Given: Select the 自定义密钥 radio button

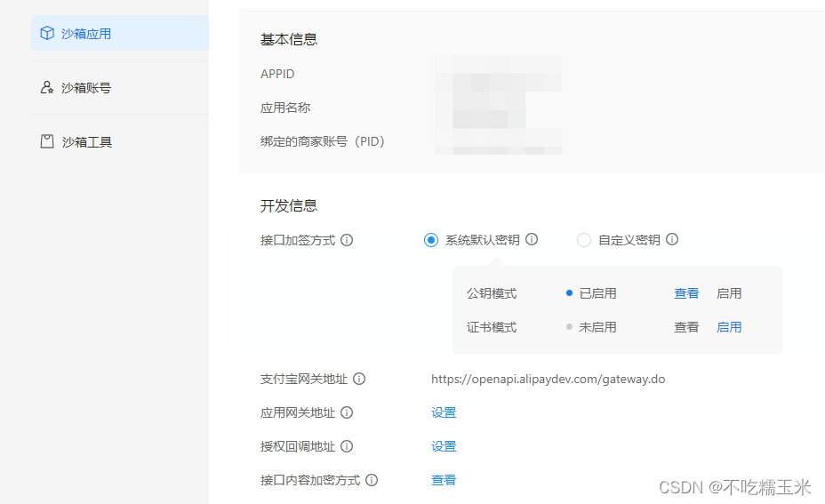Looking at the screenshot, I should pos(584,240).
